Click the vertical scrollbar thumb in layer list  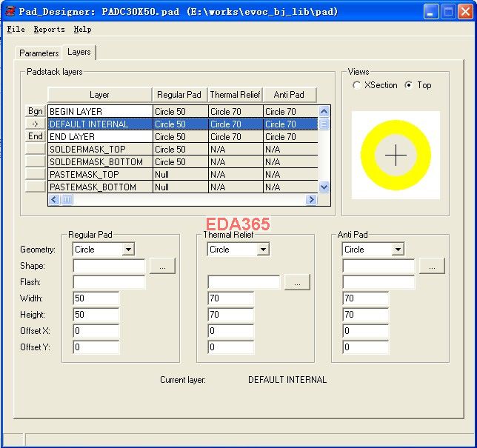coord(324,124)
